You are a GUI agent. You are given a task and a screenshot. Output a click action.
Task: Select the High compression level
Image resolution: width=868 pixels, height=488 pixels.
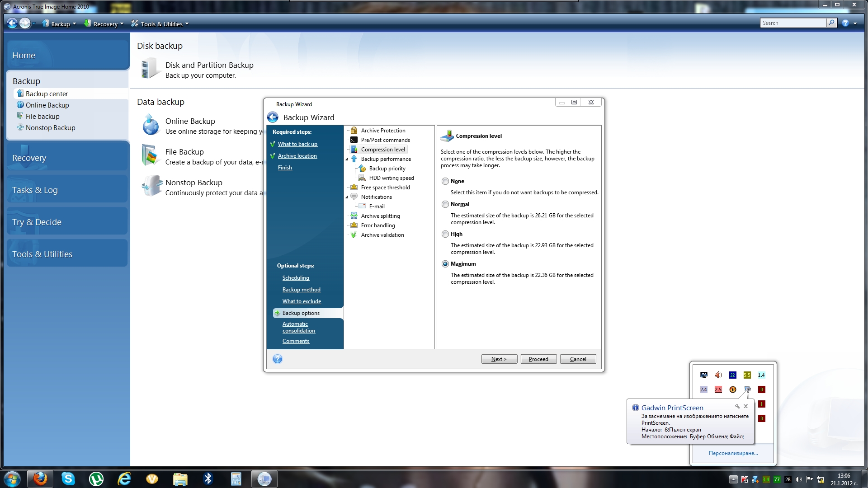(x=445, y=234)
